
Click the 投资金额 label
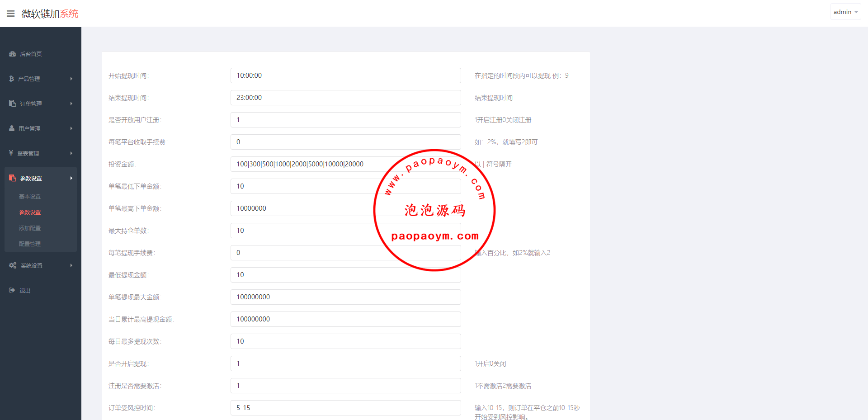coord(122,164)
